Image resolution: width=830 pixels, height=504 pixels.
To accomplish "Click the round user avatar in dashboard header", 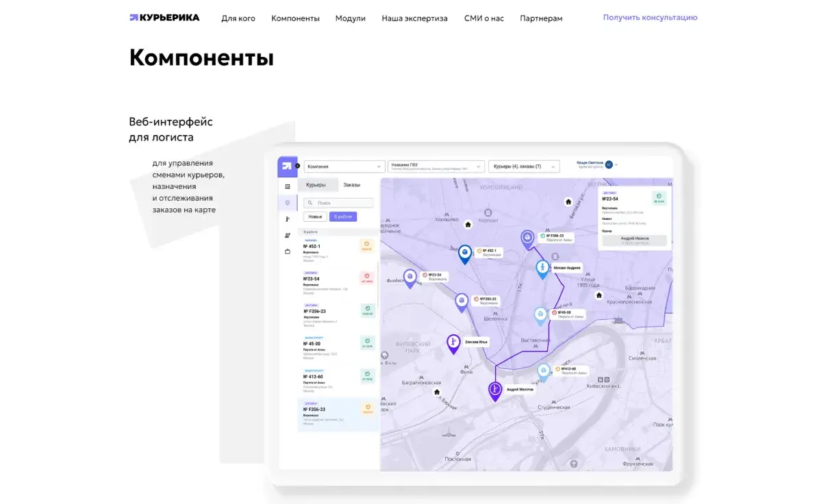I will (609, 165).
